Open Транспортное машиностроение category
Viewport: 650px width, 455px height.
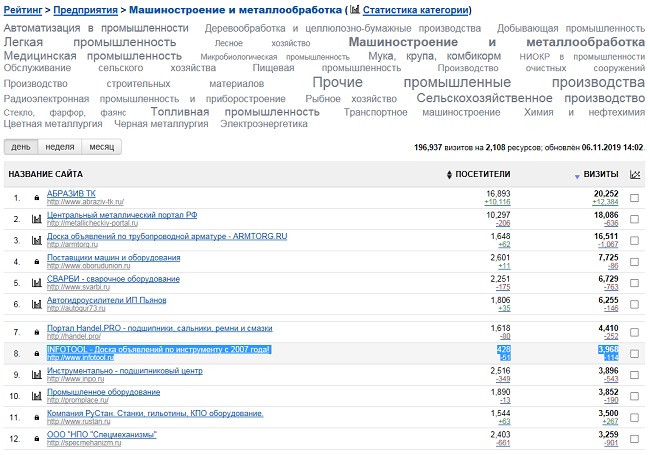click(x=422, y=112)
